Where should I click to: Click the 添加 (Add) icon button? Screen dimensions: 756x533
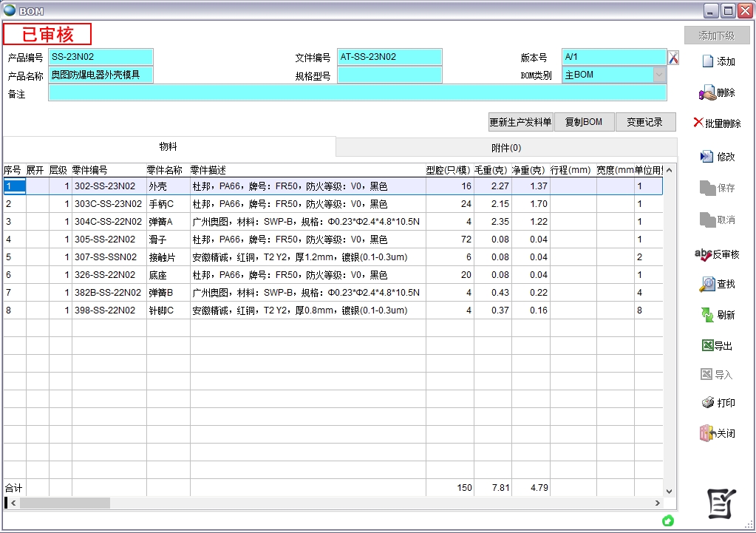coord(707,61)
